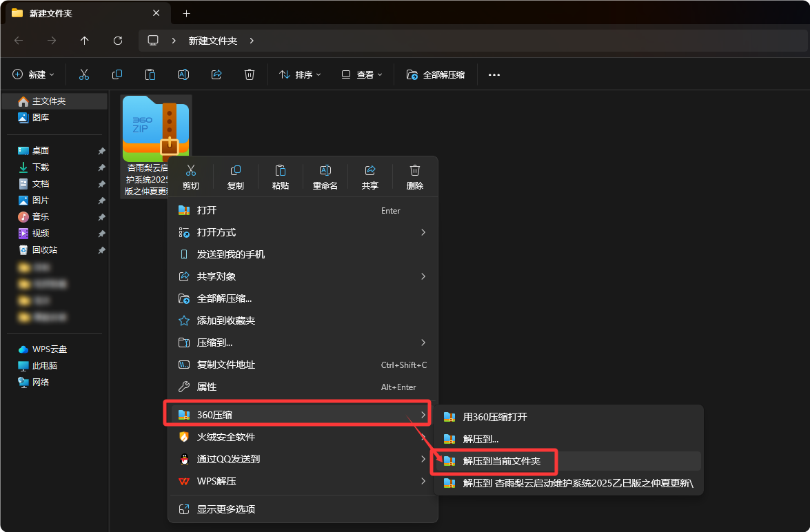
Task: Choose 发送到我的手机
Action: tap(303, 254)
